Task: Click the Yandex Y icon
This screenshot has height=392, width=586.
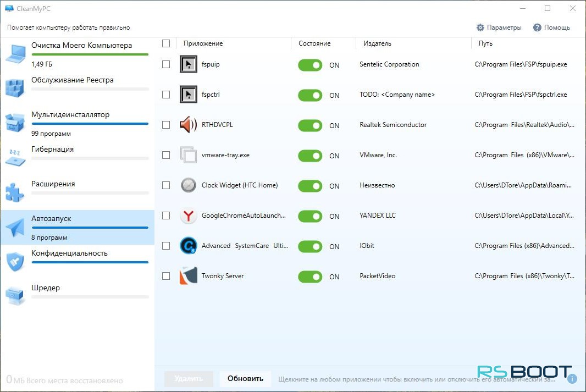Action: point(189,216)
